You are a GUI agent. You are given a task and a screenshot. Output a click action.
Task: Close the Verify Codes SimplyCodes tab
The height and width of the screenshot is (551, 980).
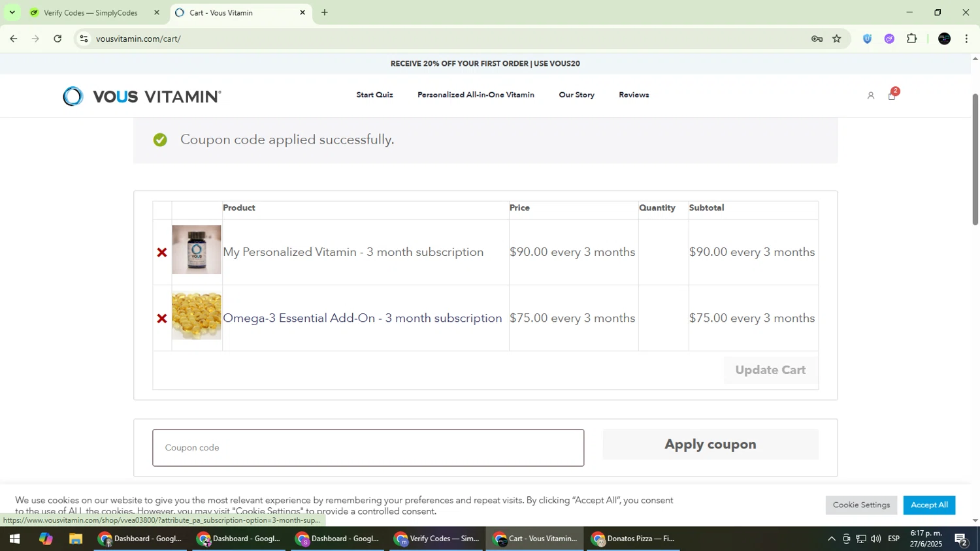tap(156, 12)
